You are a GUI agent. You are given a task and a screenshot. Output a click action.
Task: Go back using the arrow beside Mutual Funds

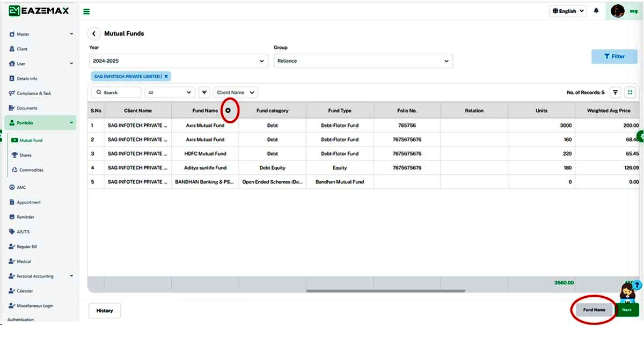pos(94,33)
